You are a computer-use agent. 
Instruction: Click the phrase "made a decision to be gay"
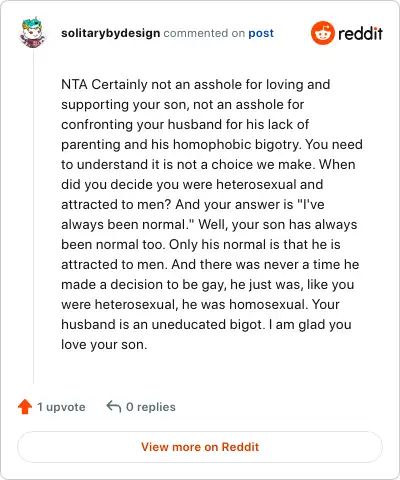coord(143,285)
